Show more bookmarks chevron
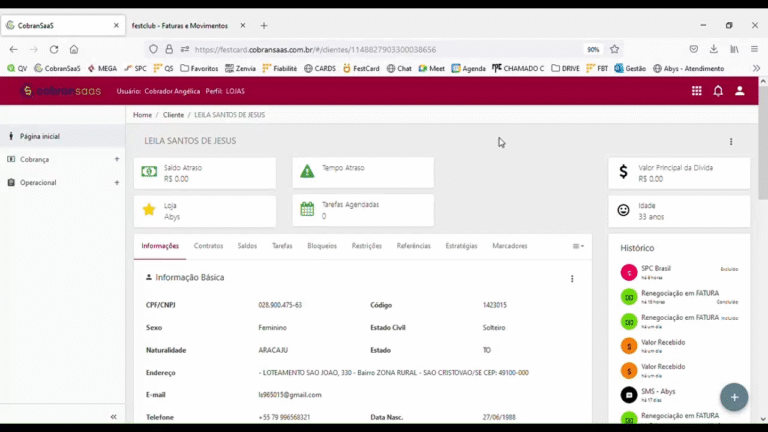This screenshot has height=432, width=768. (x=756, y=69)
